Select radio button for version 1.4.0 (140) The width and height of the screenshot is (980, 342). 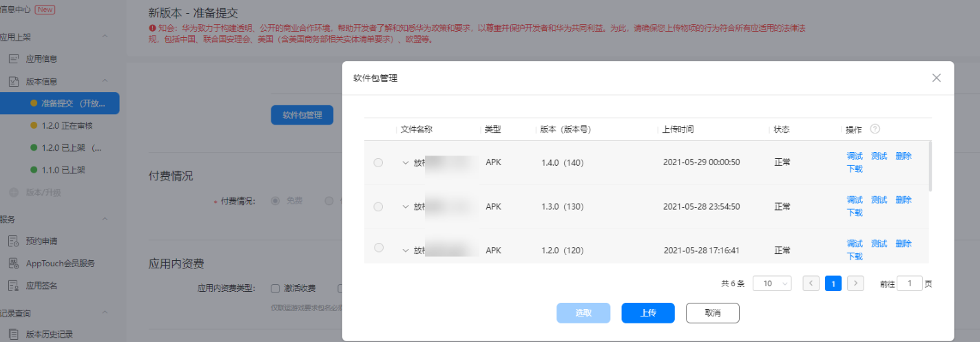(x=378, y=162)
